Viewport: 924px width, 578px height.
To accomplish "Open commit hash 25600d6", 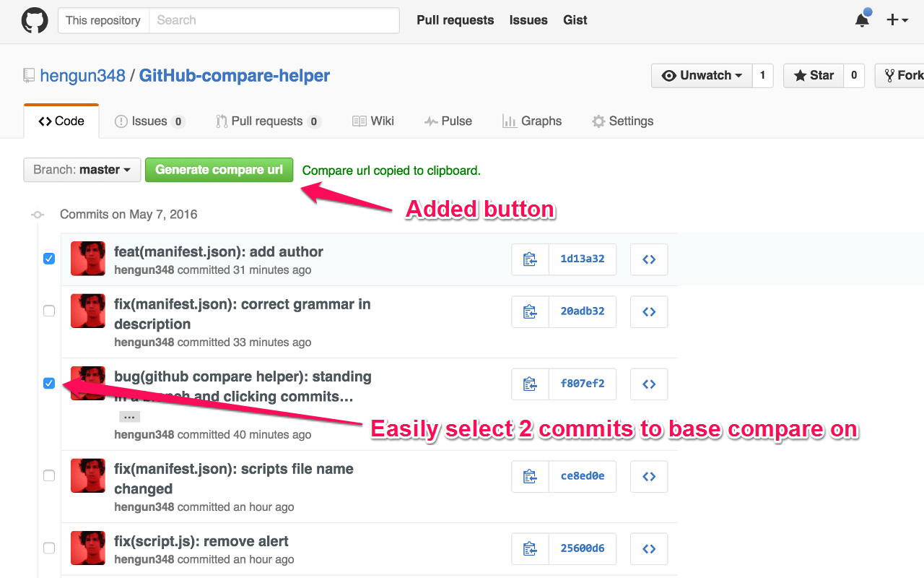I will (x=583, y=548).
